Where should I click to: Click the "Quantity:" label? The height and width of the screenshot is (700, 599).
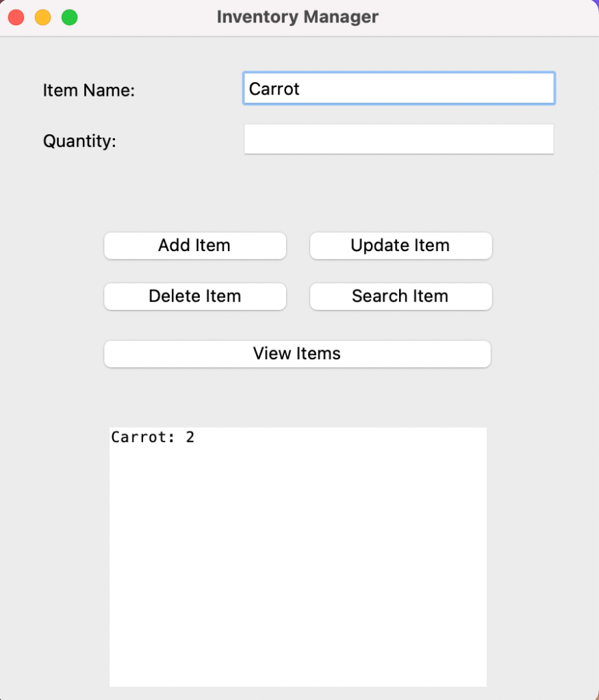[x=79, y=141]
